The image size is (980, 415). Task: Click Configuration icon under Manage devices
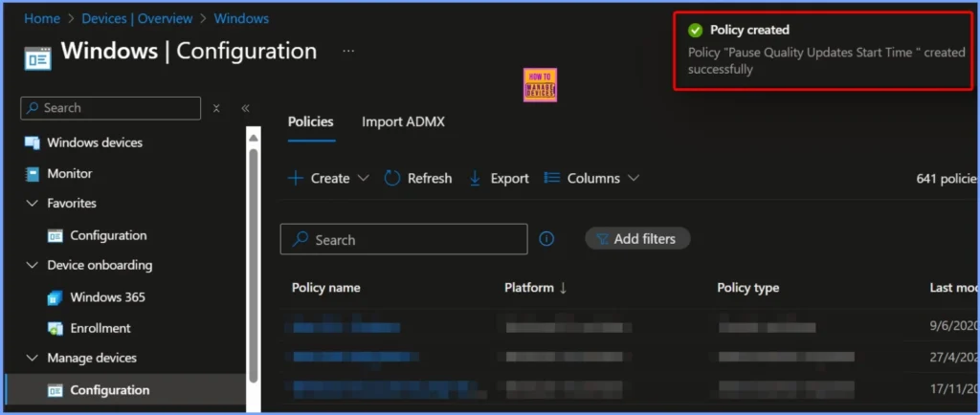pyautogui.click(x=55, y=391)
